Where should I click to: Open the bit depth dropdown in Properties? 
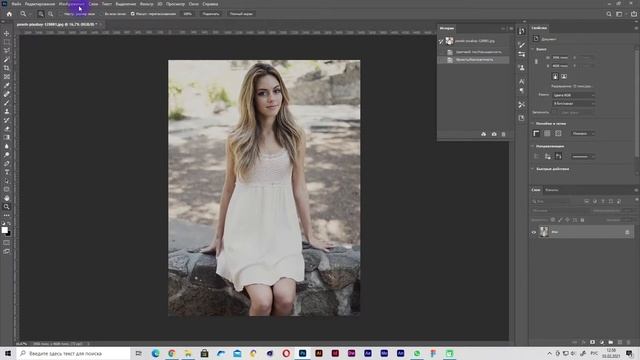573,104
